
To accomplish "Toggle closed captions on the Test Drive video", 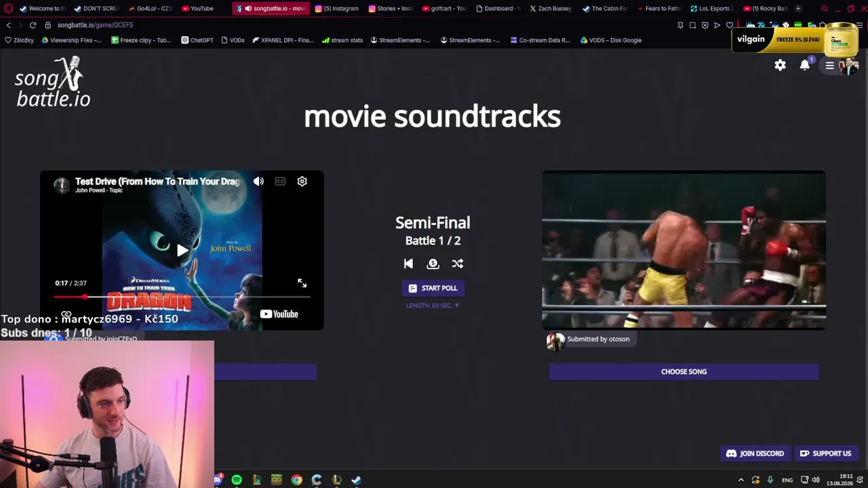I will (280, 182).
